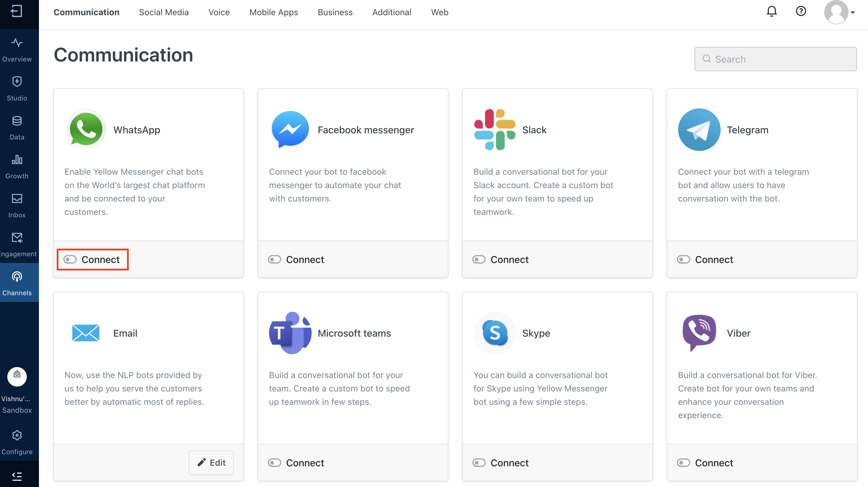Open the Data section in sidebar
This screenshot has height=487, width=868.
(x=17, y=128)
